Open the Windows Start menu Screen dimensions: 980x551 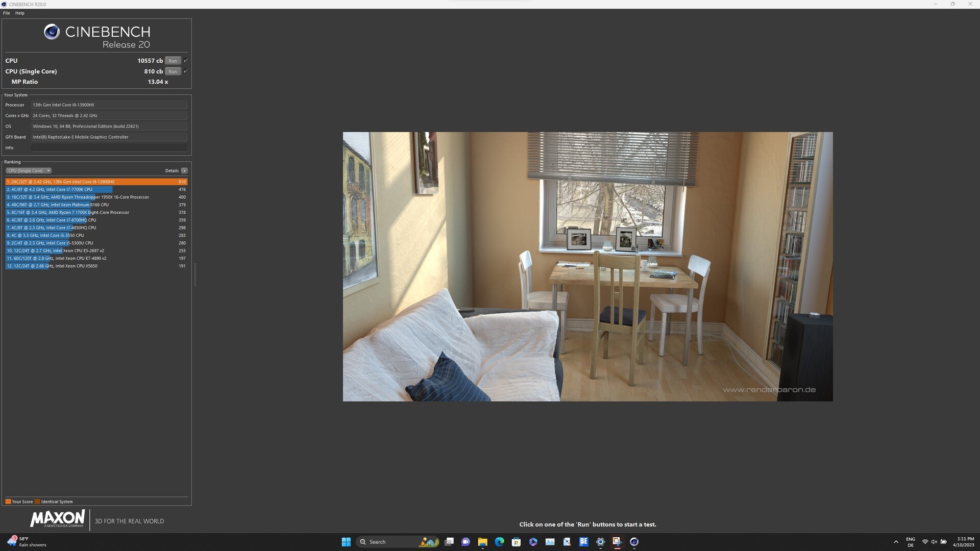pos(346,542)
